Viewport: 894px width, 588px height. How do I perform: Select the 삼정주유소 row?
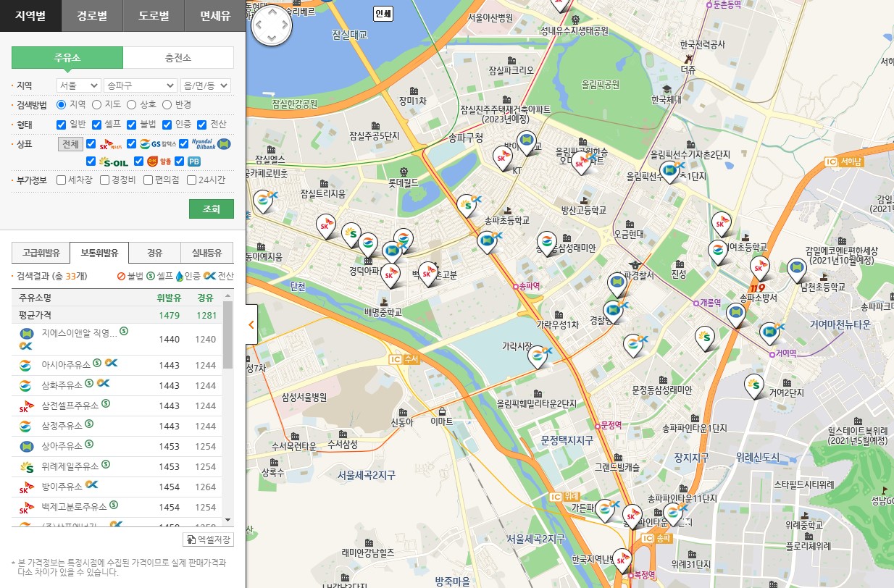[117, 427]
